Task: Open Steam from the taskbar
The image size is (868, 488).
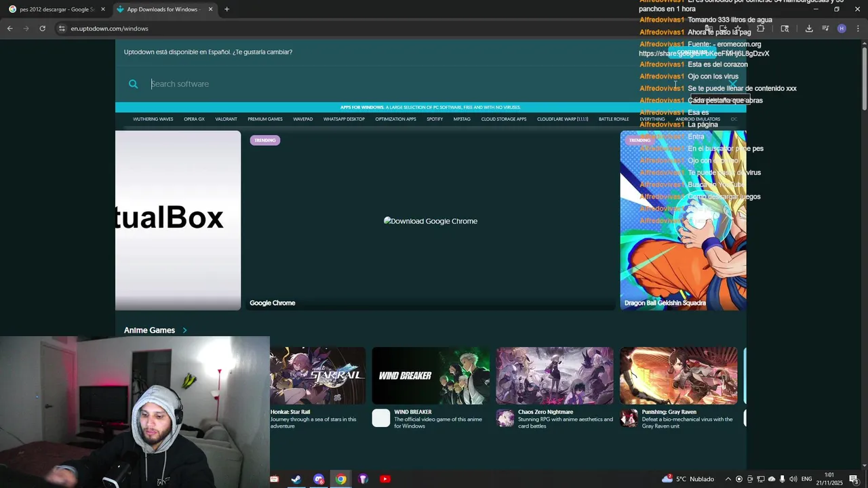Action: (x=296, y=479)
